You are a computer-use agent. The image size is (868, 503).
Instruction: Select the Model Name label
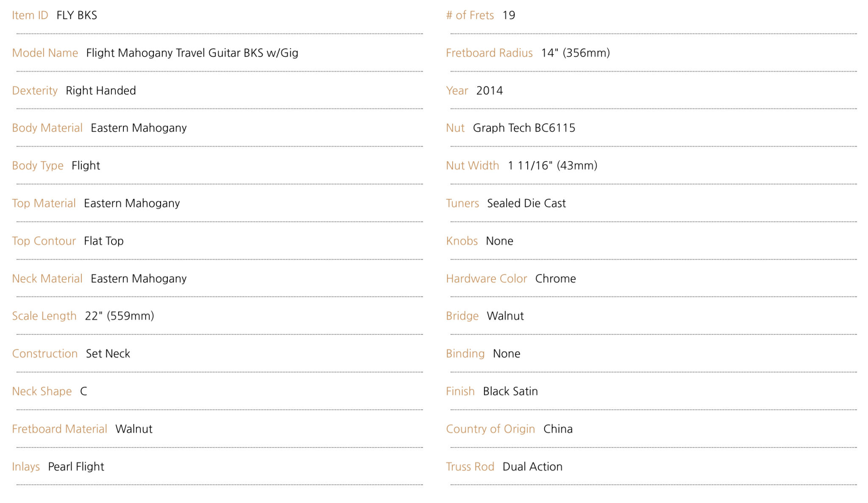[45, 53]
